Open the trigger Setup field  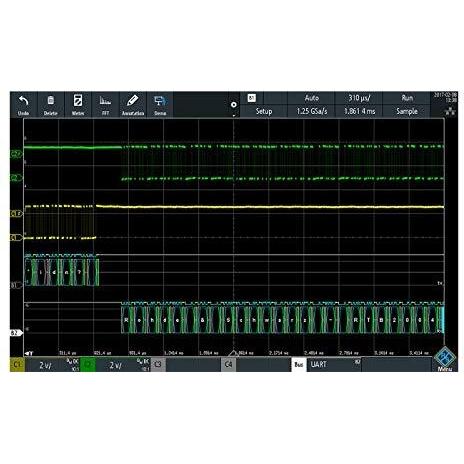pos(264,111)
